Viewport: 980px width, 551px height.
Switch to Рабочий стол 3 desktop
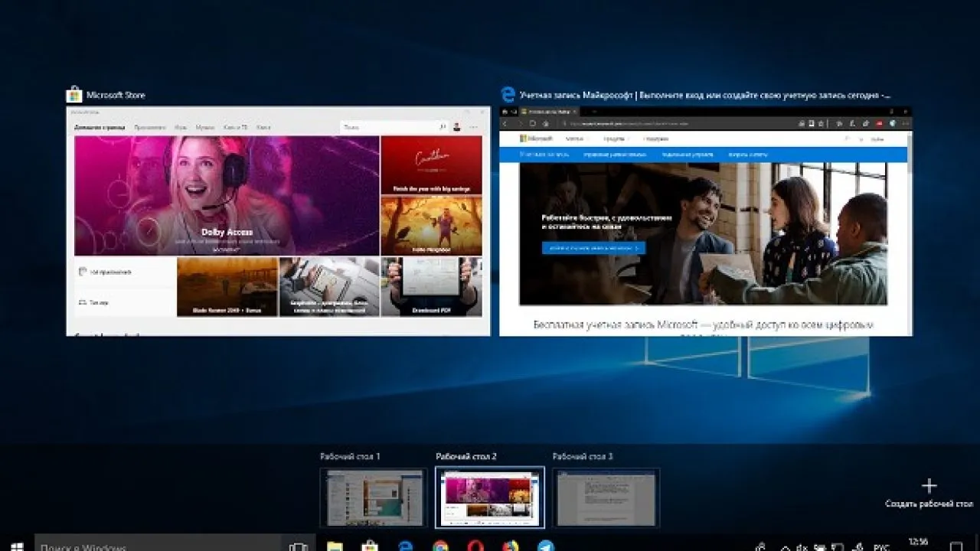(x=606, y=497)
